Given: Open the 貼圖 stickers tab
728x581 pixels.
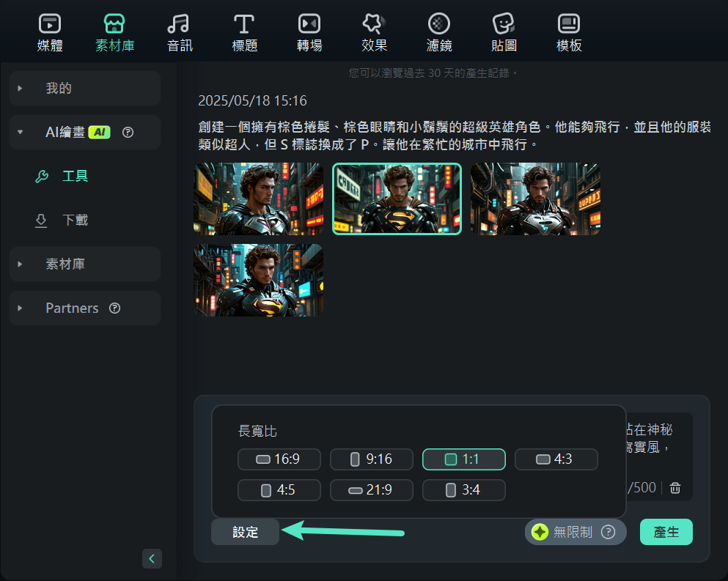Looking at the screenshot, I should pos(504,32).
